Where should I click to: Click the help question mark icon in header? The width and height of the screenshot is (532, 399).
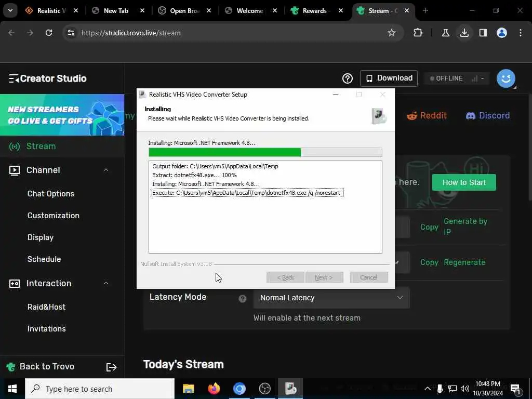[347, 78]
